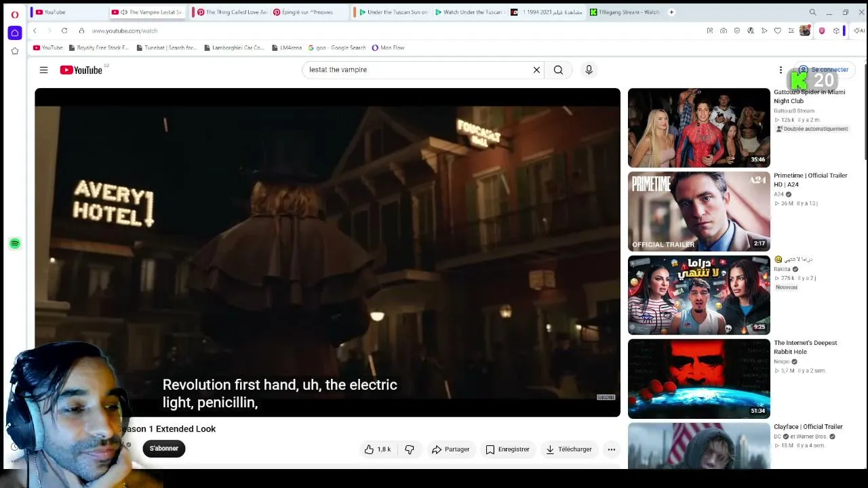Open YouTube settings three-dot menu
Image resolution: width=868 pixels, height=488 pixels.
pyautogui.click(x=781, y=70)
